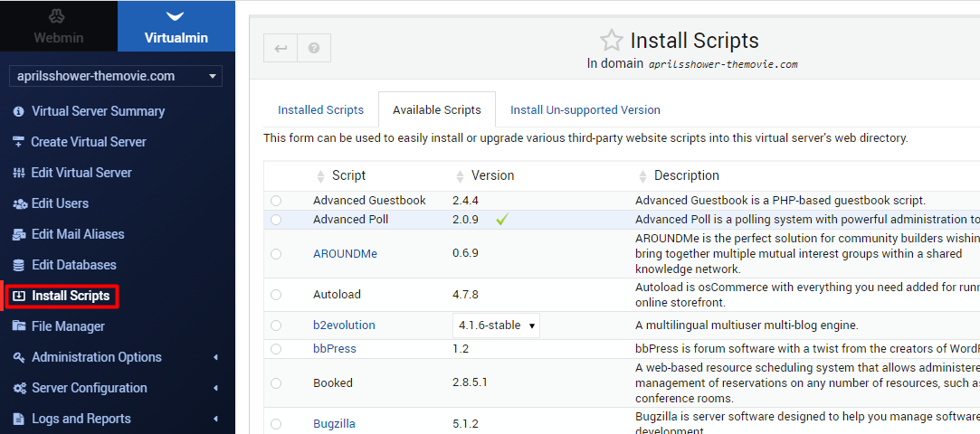Image resolution: width=980 pixels, height=434 pixels.
Task: Click the Webmin logo icon
Action: tap(58, 17)
